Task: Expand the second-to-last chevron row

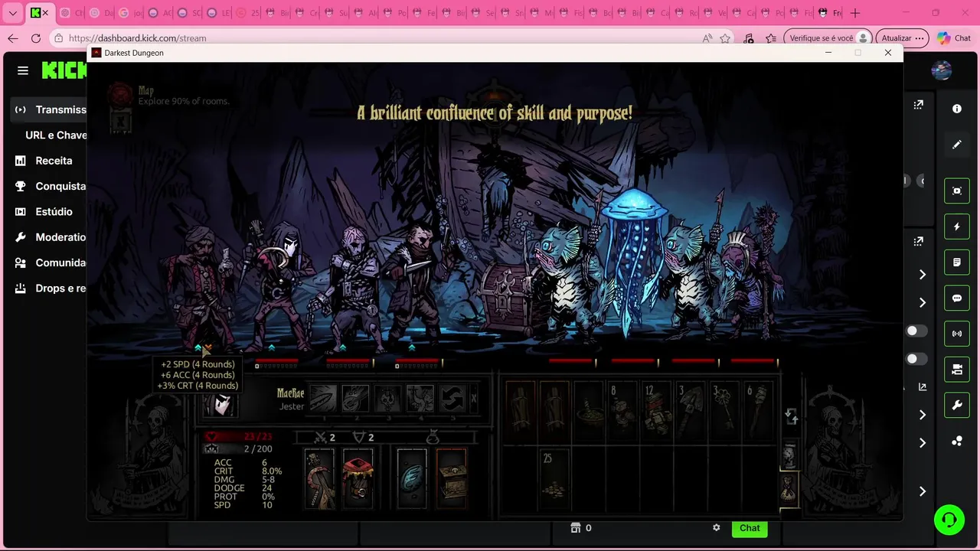Action: [923, 443]
